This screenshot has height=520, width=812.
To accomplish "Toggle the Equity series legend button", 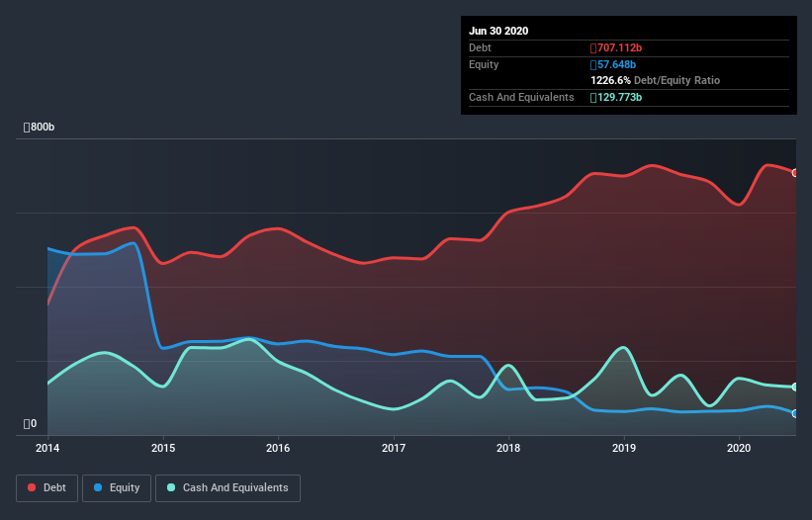I will pos(117,488).
